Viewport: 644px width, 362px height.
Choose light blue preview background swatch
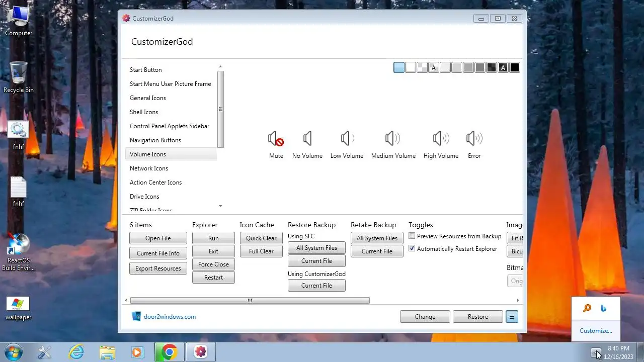point(399,67)
